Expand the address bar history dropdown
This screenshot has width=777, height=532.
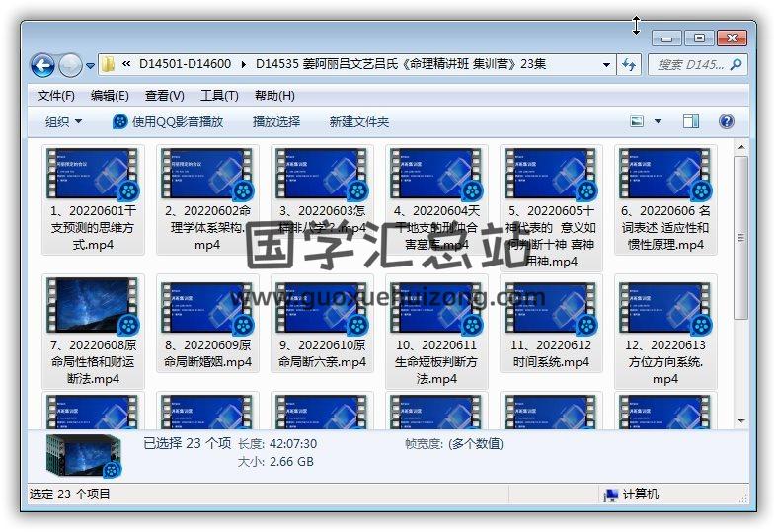click(x=606, y=65)
